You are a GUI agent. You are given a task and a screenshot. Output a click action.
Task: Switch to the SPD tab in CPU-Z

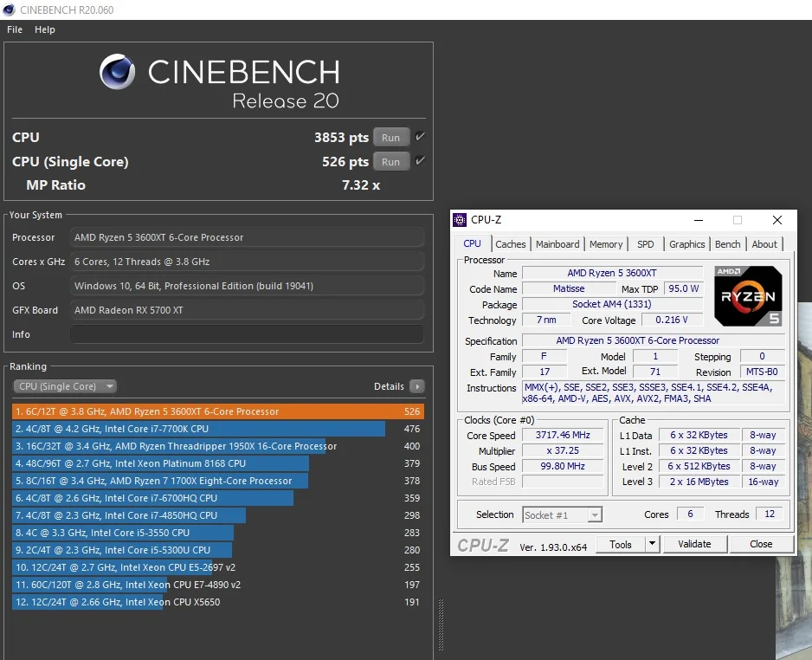(x=645, y=244)
